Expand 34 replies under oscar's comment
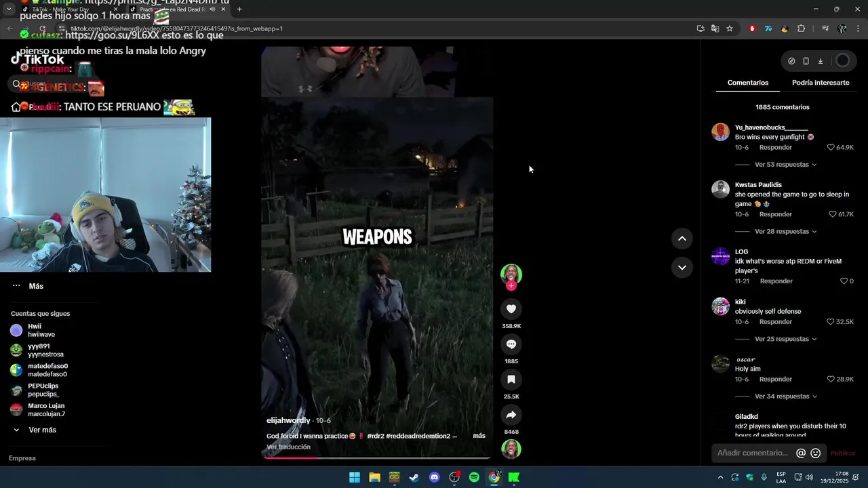868x488 pixels. coord(785,396)
